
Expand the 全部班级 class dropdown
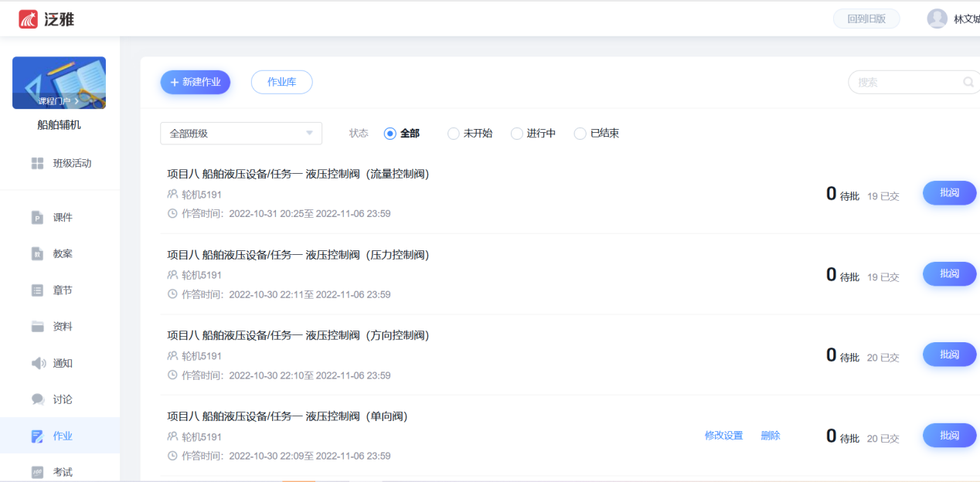tap(240, 134)
